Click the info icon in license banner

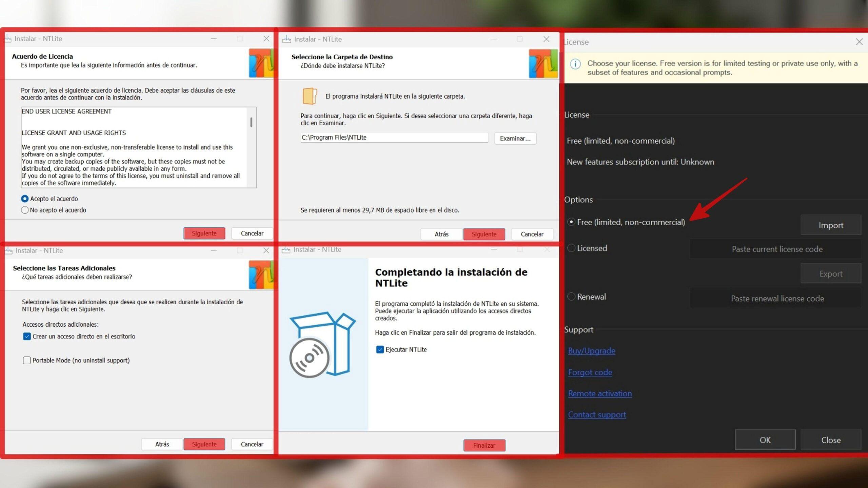[575, 64]
